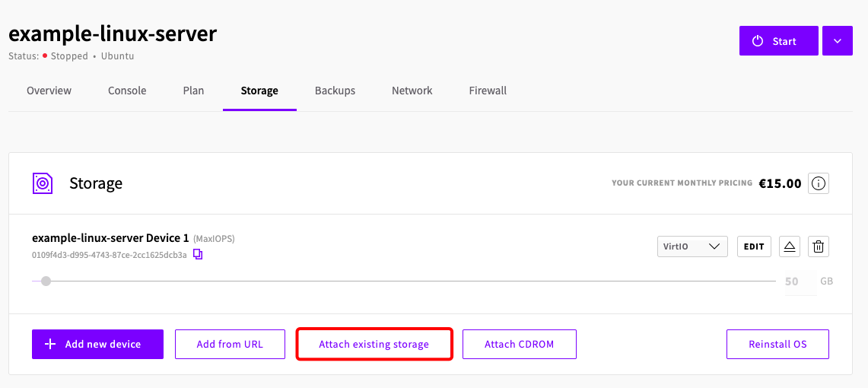The image size is (868, 388).
Task: Open the Network tab
Action: [x=412, y=91]
